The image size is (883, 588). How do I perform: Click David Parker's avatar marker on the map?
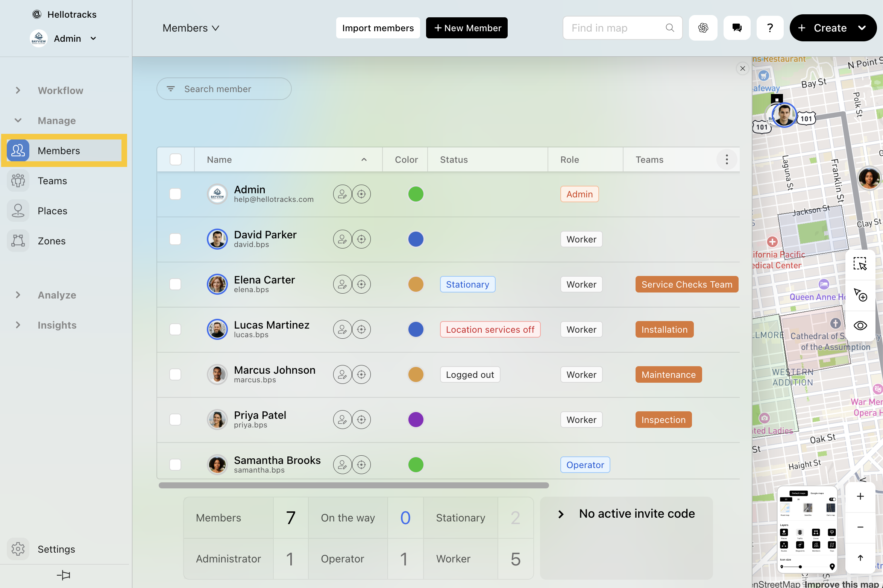click(784, 115)
